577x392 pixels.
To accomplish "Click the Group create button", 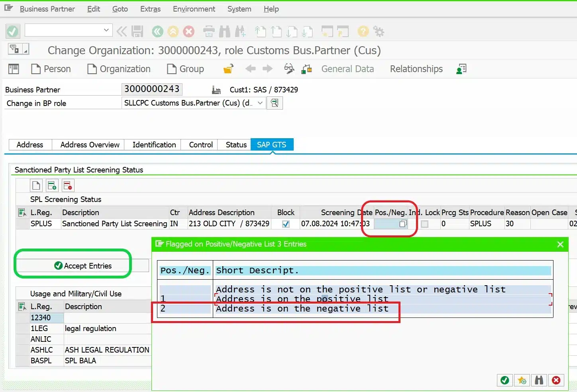I will click(x=185, y=69).
